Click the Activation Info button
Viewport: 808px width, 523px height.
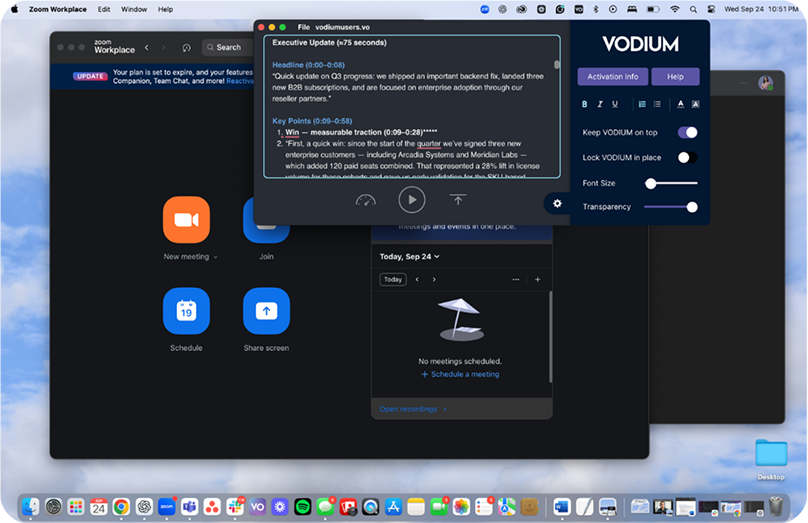[613, 77]
